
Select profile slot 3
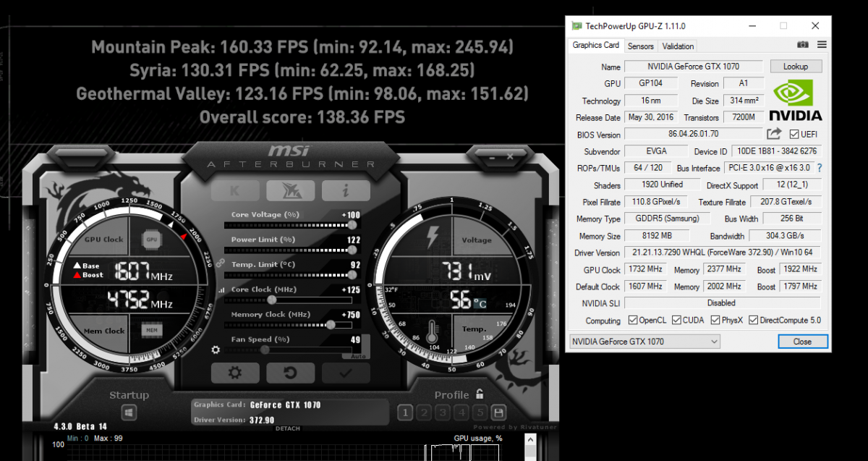coord(443,413)
